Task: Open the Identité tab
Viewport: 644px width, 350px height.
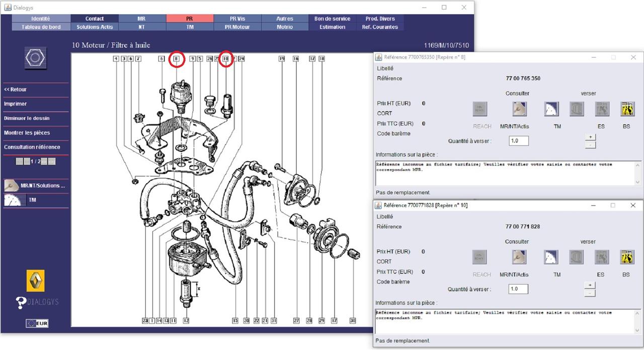Action: click(x=41, y=19)
